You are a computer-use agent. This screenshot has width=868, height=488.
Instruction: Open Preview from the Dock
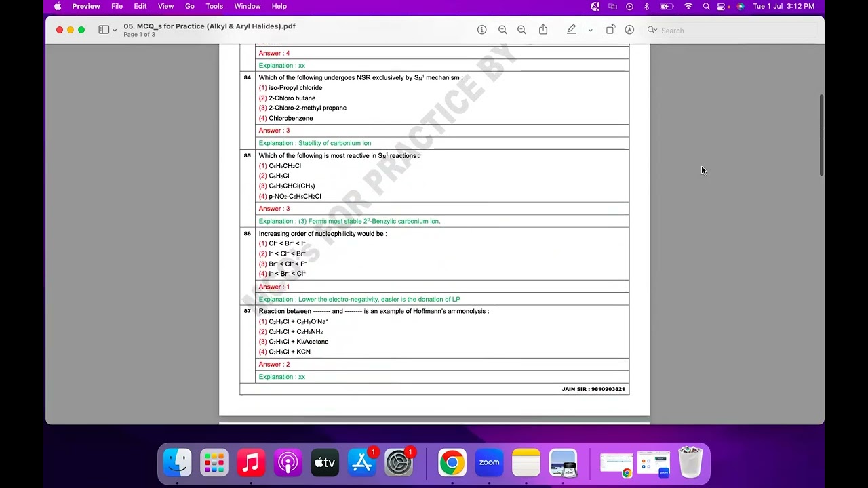click(x=563, y=463)
